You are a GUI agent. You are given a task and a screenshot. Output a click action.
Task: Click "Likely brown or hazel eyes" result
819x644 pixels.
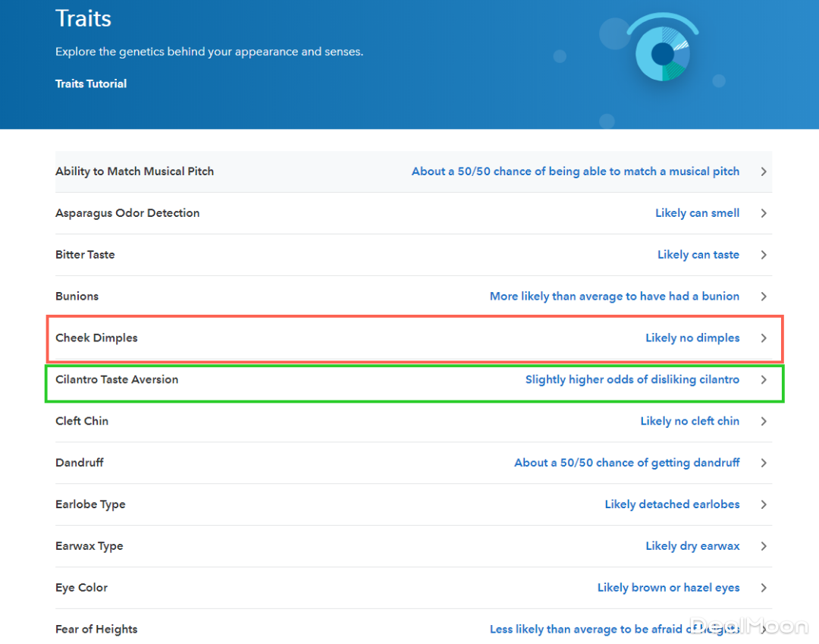click(668, 588)
